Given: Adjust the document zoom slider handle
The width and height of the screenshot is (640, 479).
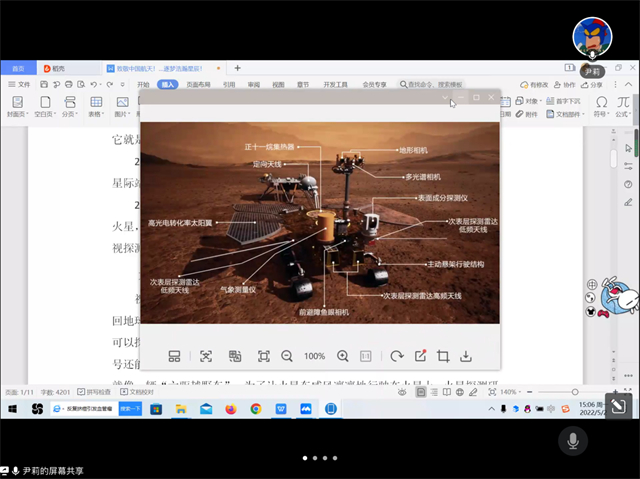Looking at the screenshot, I should [x=575, y=392].
